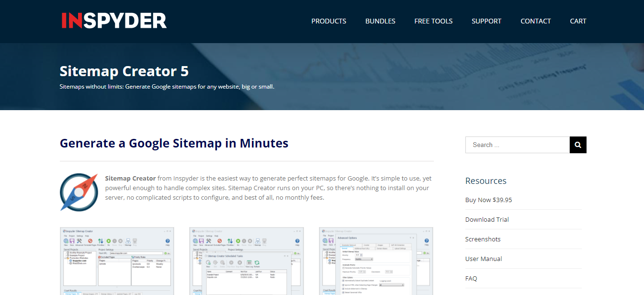The height and width of the screenshot is (295, 644).
Task: Open the first Sitemap Creator screenshot thumbnail
Action: (x=117, y=261)
